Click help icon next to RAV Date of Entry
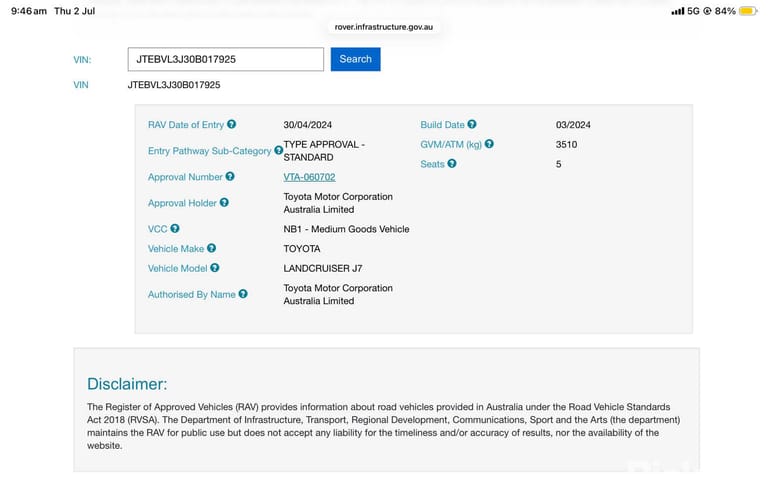The width and height of the screenshot is (768, 504). click(231, 124)
